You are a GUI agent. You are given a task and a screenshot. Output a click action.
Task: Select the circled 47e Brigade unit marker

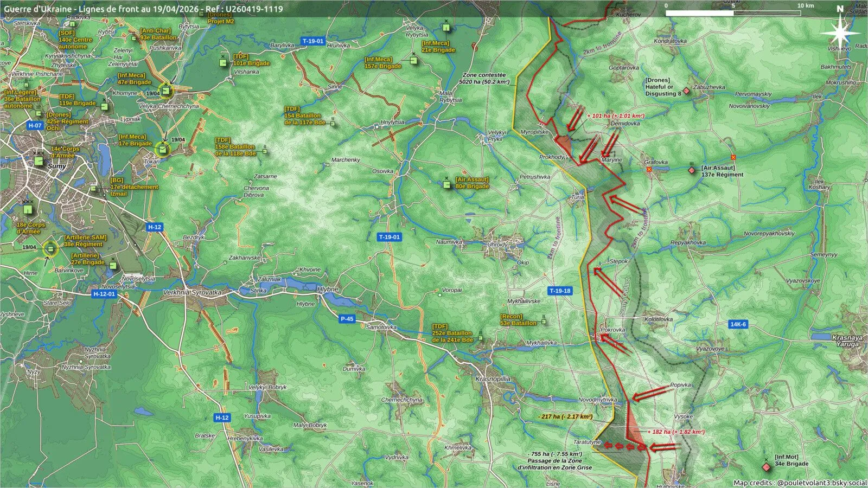[166, 91]
